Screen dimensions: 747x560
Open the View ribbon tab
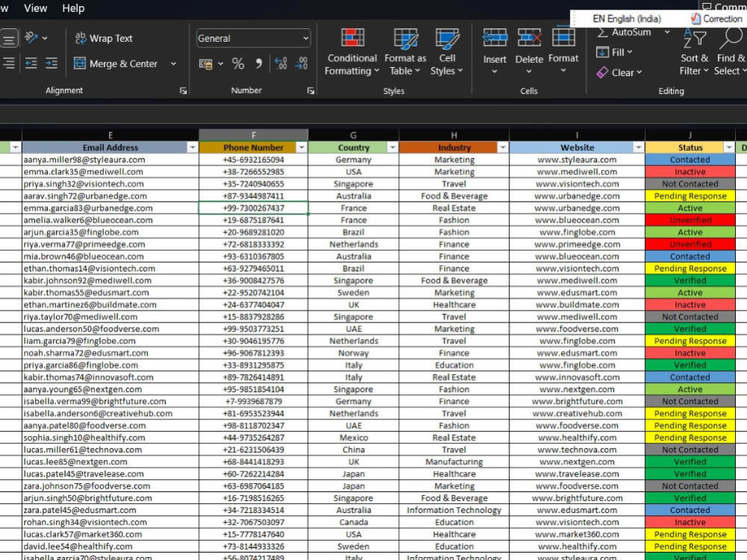(x=36, y=8)
